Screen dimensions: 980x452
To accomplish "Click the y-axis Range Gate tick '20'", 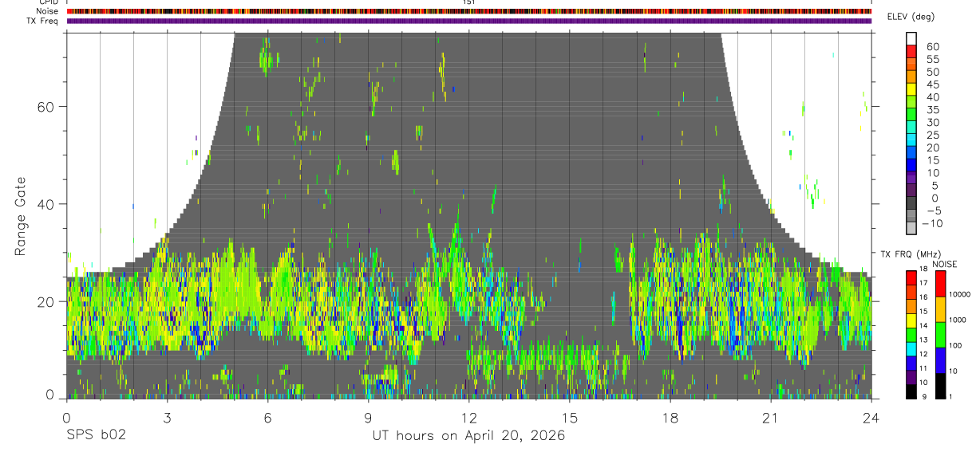I will click(x=45, y=301).
